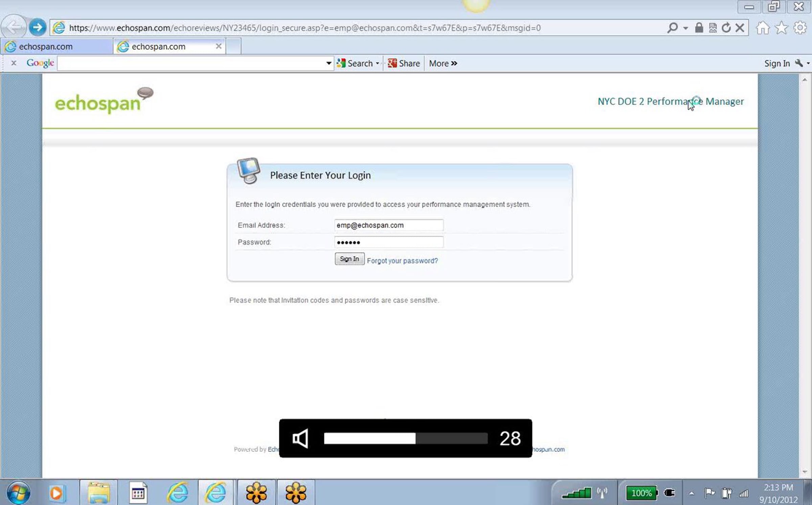Switch to first Internet Explorer taskbar window
This screenshot has width=812, height=505.
click(x=178, y=492)
